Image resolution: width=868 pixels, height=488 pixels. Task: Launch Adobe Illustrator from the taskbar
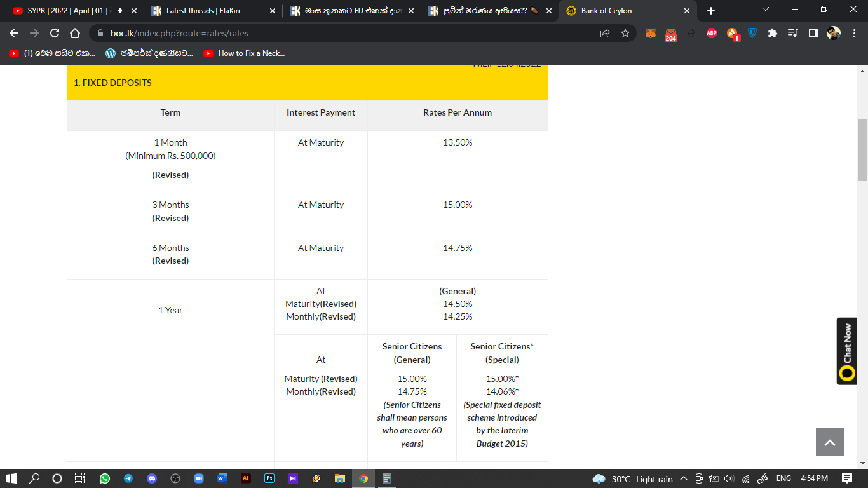246,478
